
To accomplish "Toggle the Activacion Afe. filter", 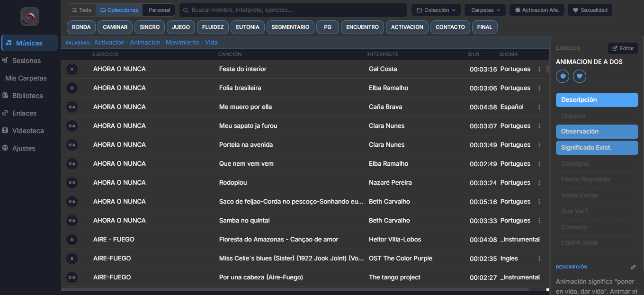I will click(537, 10).
